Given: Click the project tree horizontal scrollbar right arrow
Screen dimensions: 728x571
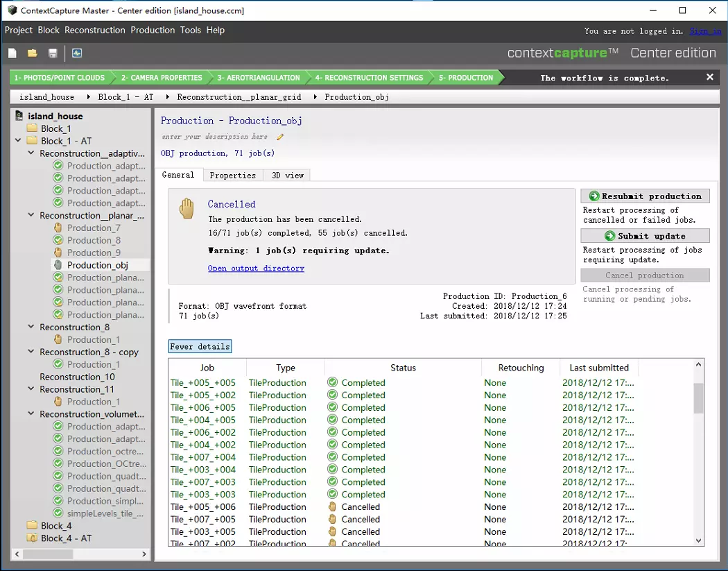Looking at the screenshot, I should [144, 554].
